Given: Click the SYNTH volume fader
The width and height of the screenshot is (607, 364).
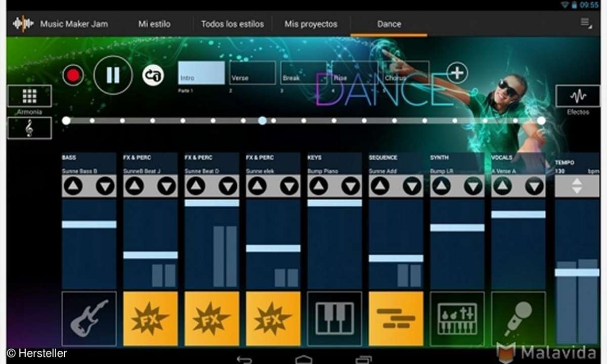Looking at the screenshot, I should click(457, 227).
